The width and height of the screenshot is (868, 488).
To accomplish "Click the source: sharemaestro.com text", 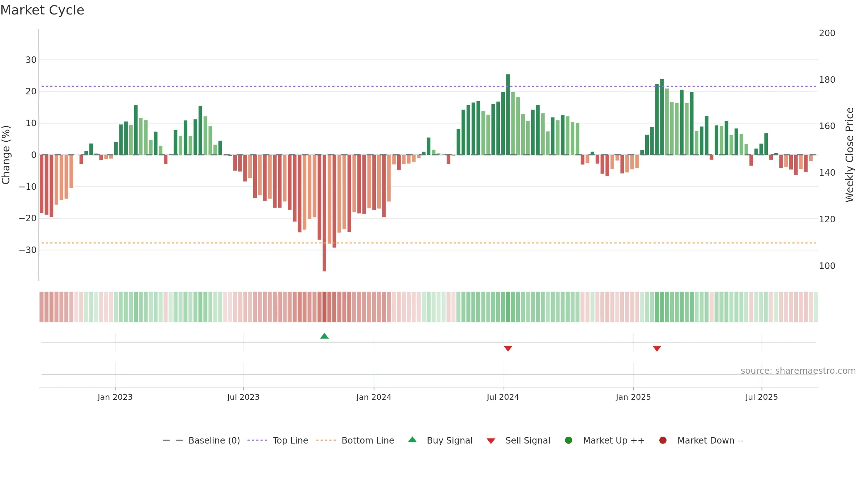I will point(798,371).
